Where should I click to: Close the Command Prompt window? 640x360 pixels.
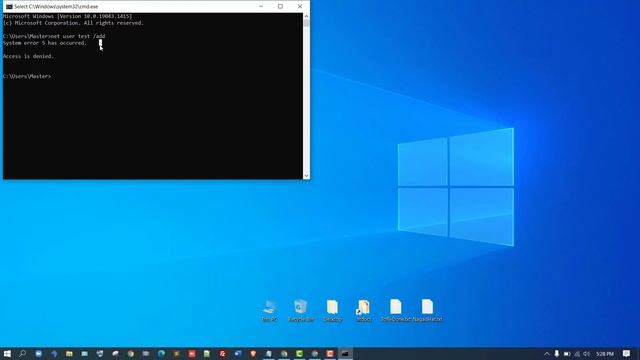point(300,7)
